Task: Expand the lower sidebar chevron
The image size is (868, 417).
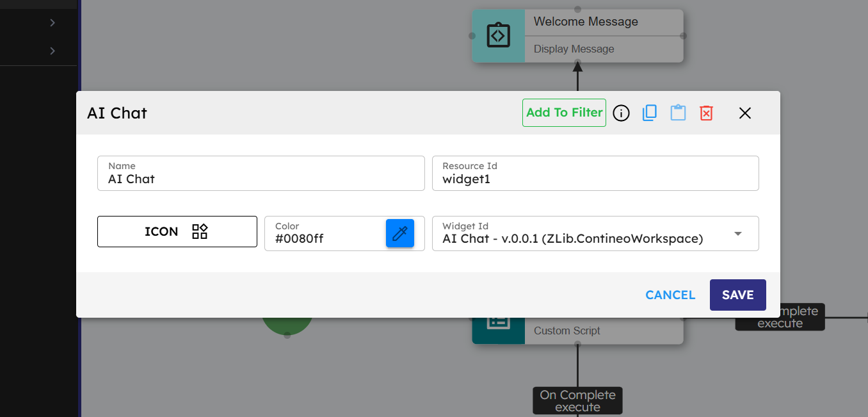Action: (x=52, y=51)
